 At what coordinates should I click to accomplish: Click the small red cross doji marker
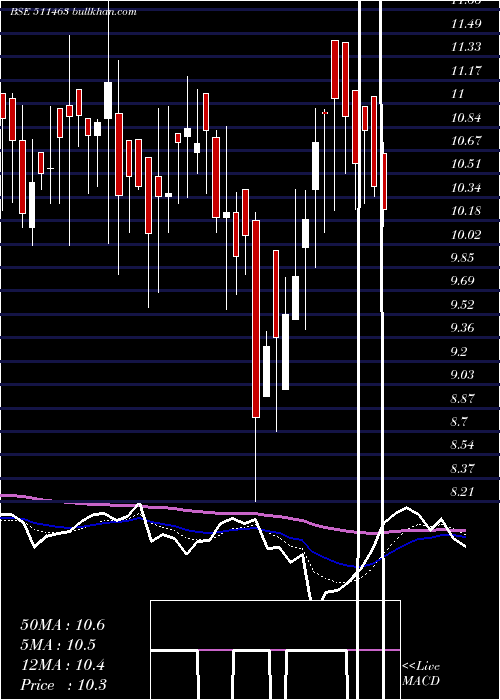click(325, 113)
